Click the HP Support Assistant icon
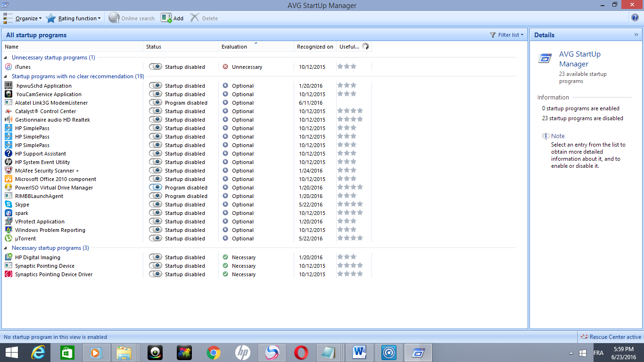The width and height of the screenshot is (644, 362). tap(8, 154)
